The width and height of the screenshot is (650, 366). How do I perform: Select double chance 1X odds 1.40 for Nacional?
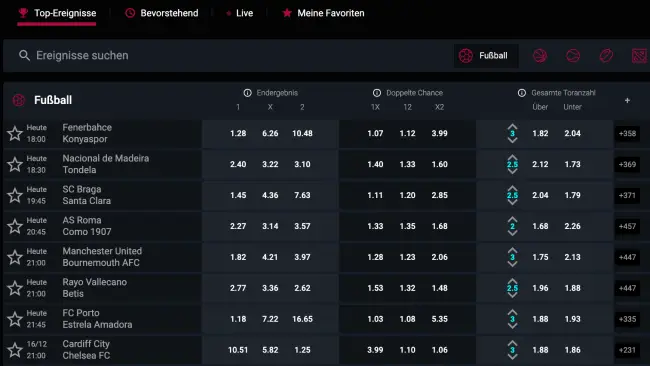[x=375, y=164]
